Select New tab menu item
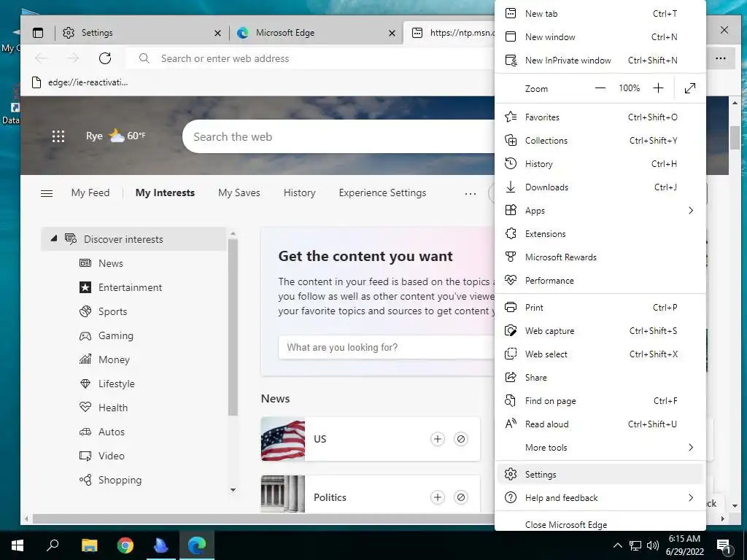 point(600,13)
